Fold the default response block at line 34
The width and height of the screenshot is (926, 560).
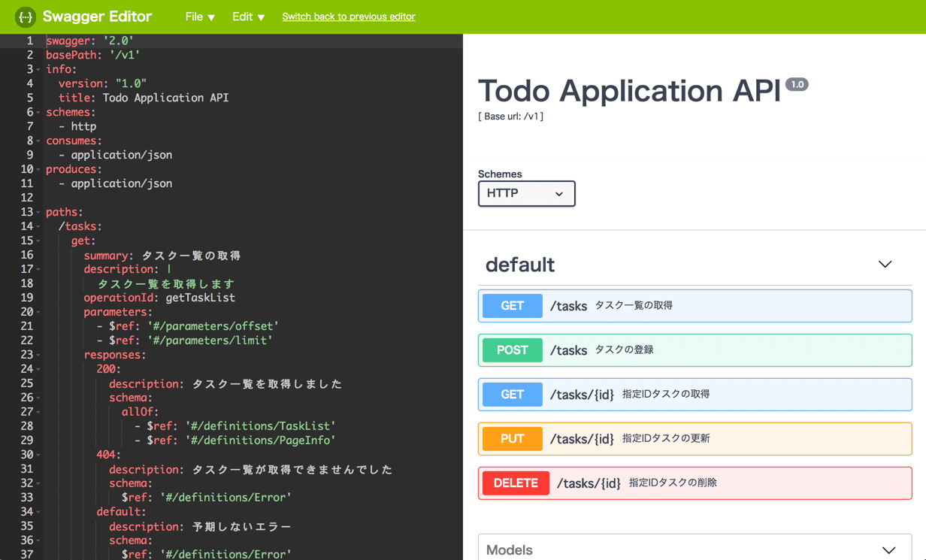[x=38, y=512]
